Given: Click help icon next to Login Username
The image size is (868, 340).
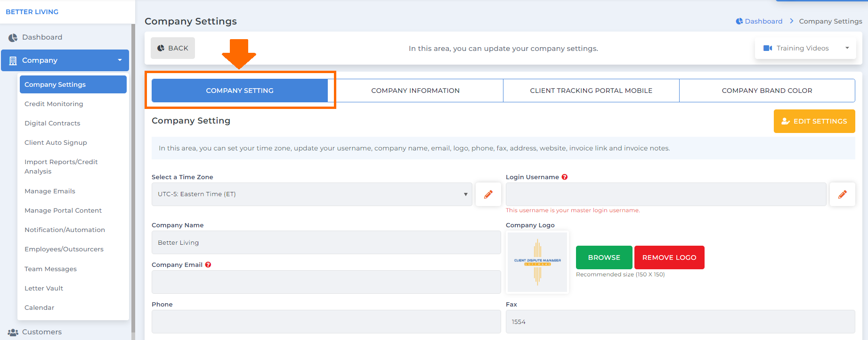Looking at the screenshot, I should (x=565, y=177).
